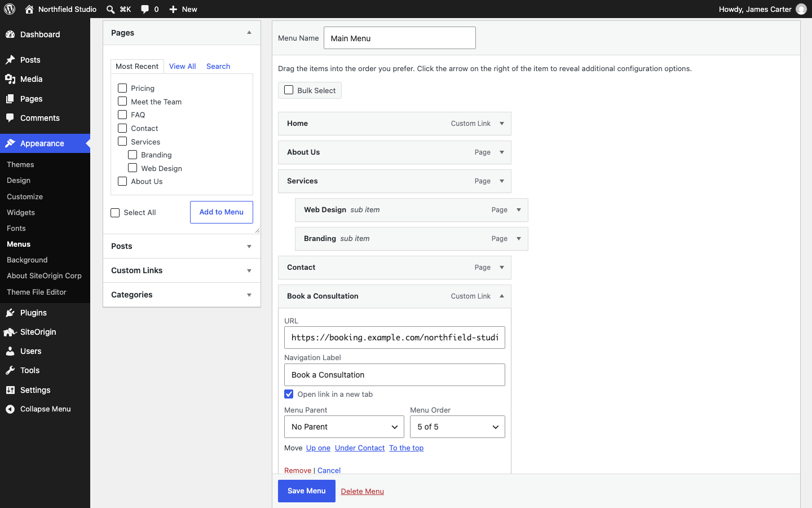Open the Menu Parent dropdown

pos(344,427)
